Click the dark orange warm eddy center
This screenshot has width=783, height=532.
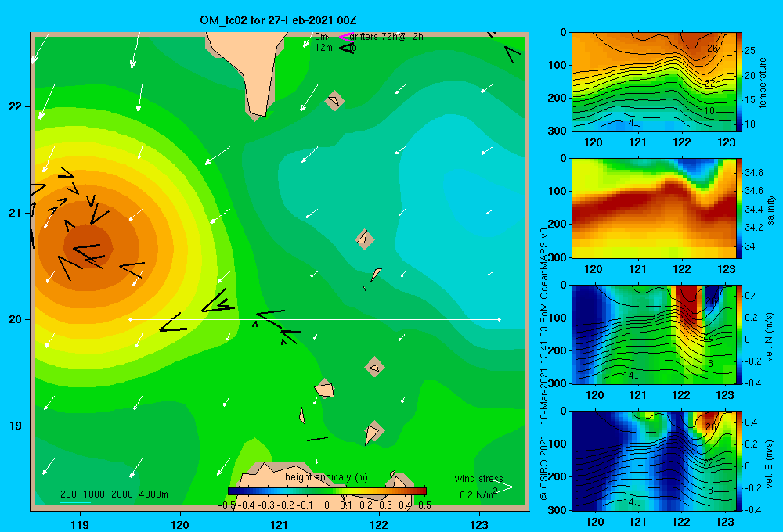click(x=88, y=246)
